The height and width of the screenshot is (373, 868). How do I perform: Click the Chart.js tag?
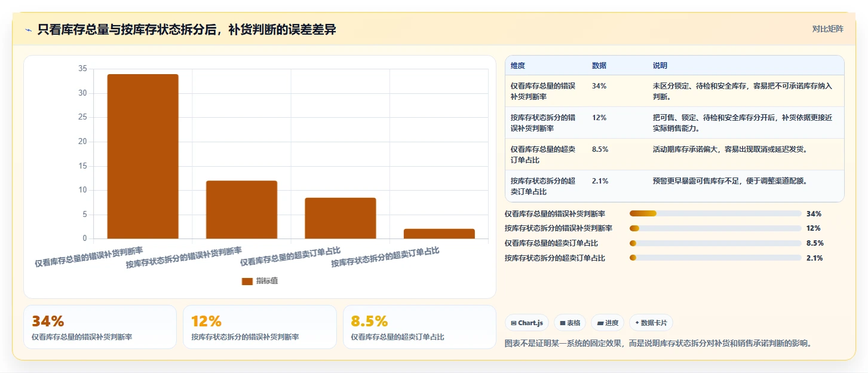point(527,323)
